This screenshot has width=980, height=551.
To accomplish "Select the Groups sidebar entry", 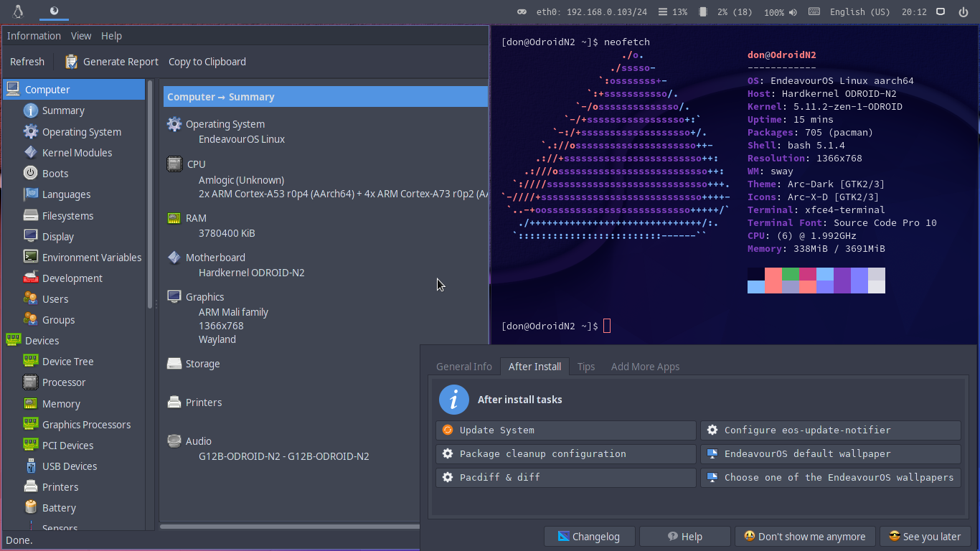I will click(x=58, y=319).
